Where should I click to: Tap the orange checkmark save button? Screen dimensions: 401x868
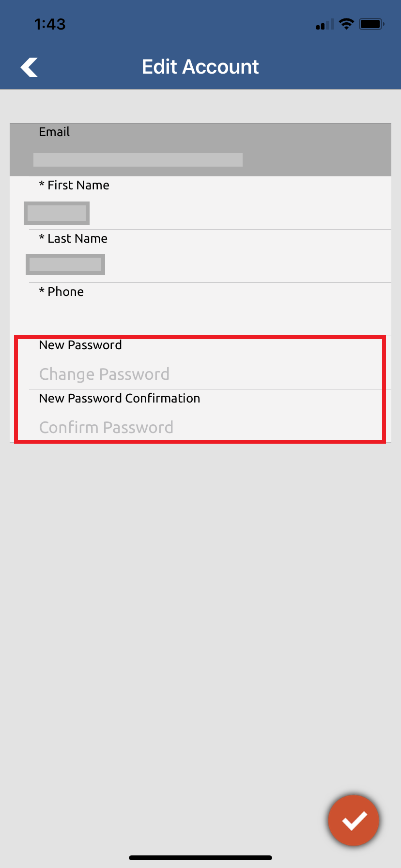click(x=354, y=821)
